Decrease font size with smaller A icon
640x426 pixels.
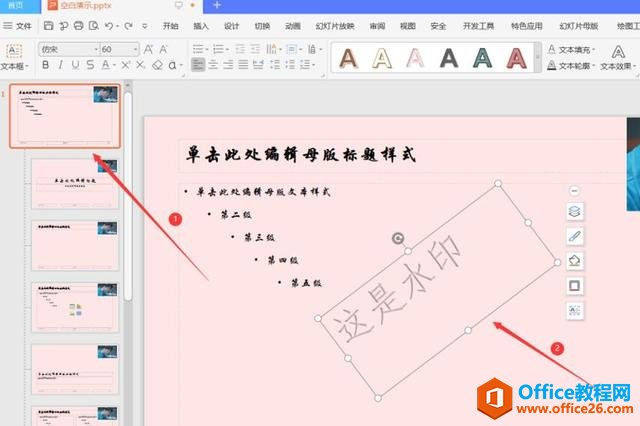click(163, 49)
